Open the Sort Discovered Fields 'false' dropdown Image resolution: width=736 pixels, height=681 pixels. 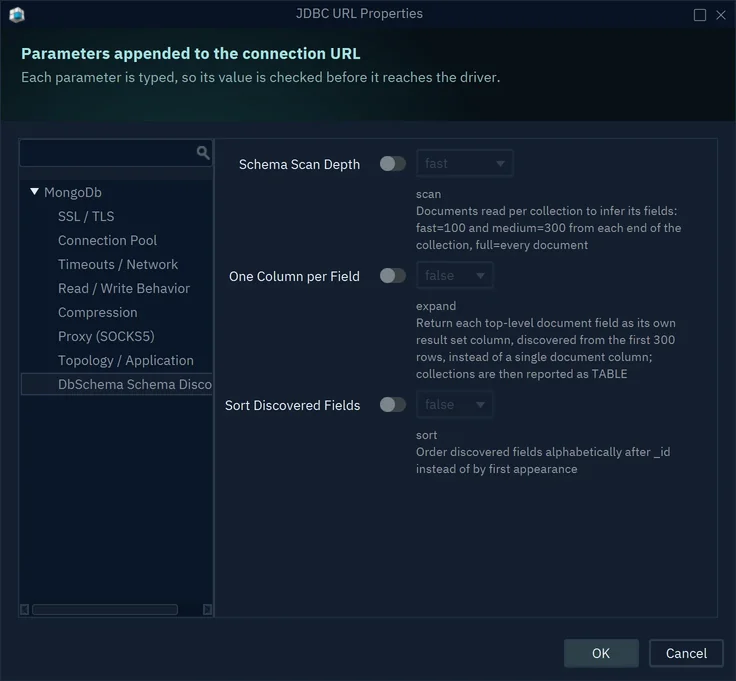454,404
